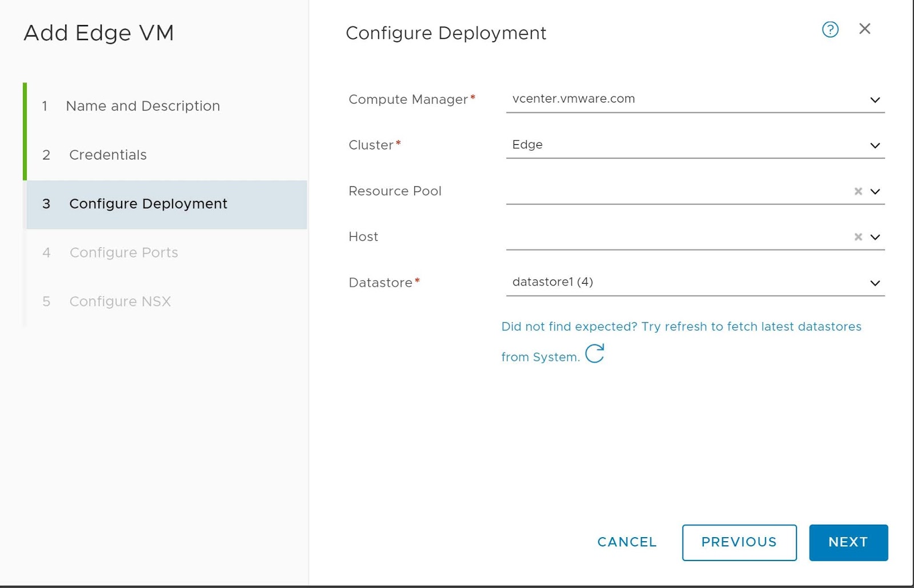
Task: Select Configure Deployment step
Action: pyautogui.click(x=148, y=204)
